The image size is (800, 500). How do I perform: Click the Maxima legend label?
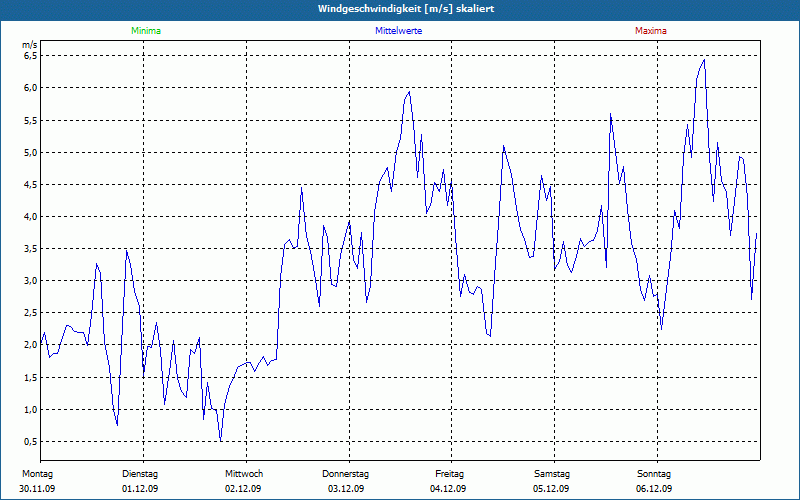[651, 31]
